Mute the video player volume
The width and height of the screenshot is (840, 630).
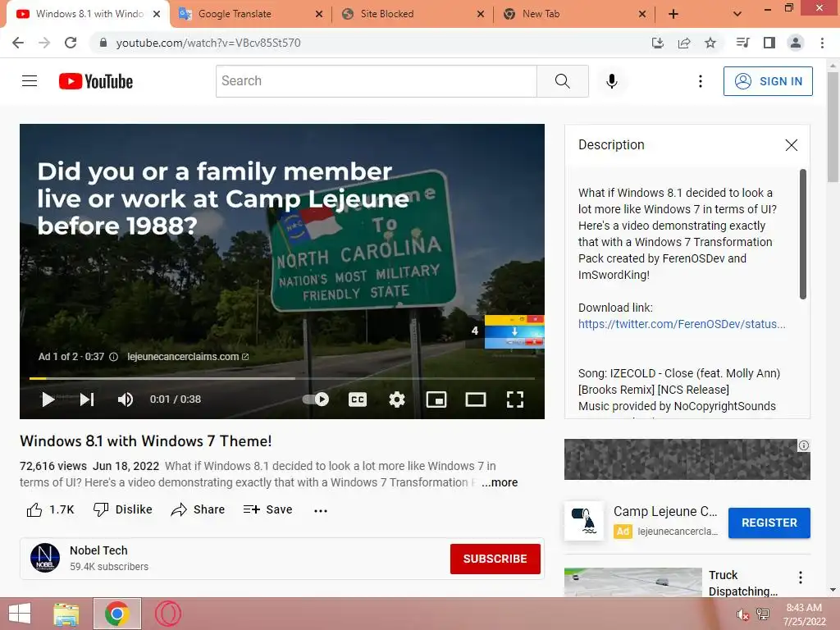point(126,399)
